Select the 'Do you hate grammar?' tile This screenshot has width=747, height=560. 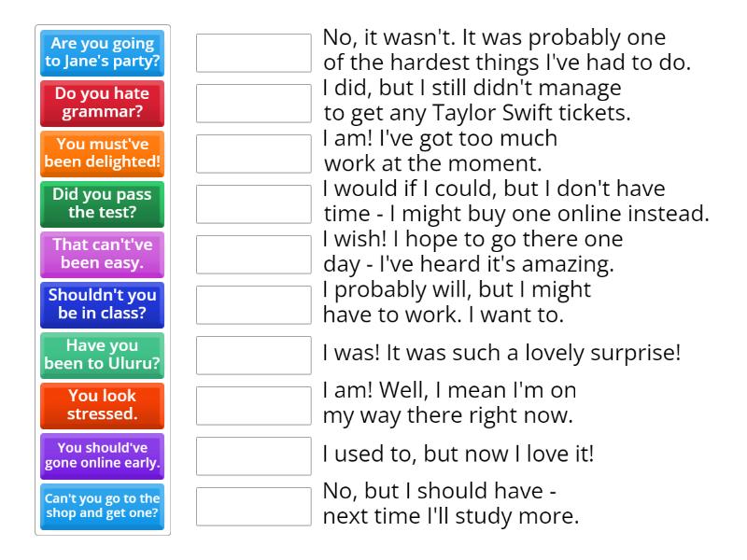click(x=103, y=104)
